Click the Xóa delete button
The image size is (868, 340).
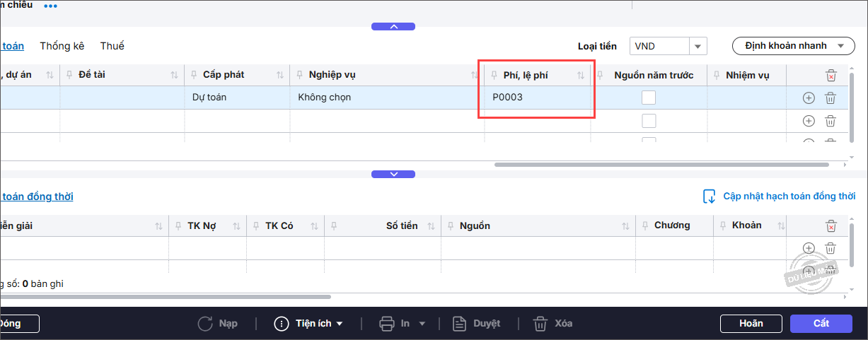[552, 323]
